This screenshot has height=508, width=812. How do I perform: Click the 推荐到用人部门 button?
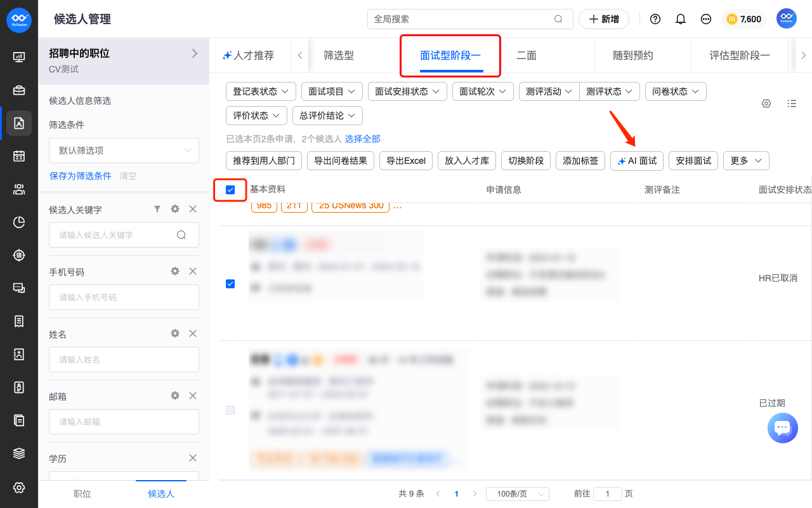(264, 161)
